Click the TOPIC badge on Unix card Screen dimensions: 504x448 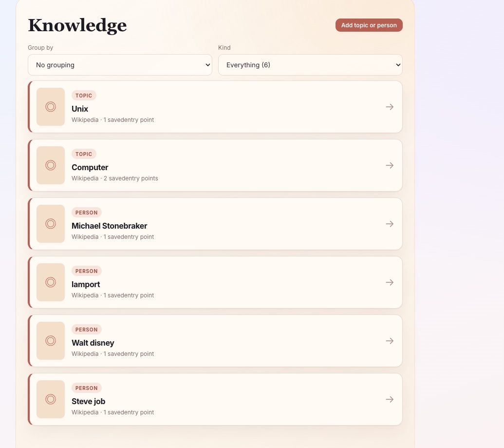tap(84, 96)
